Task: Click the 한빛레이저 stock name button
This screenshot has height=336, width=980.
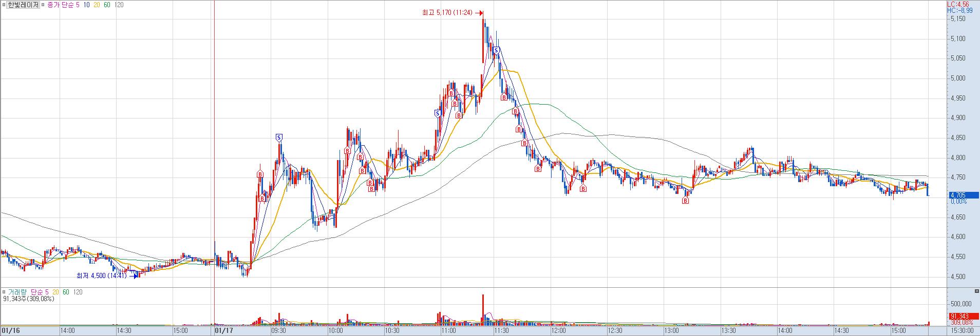Action: click(23, 5)
